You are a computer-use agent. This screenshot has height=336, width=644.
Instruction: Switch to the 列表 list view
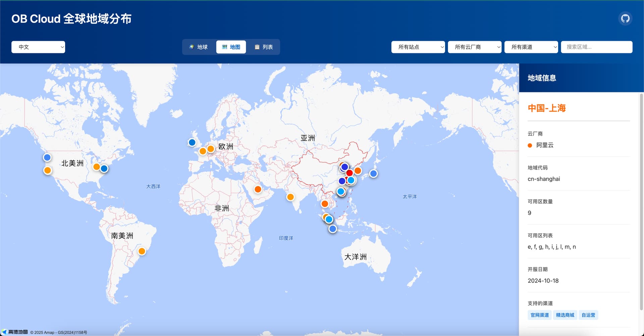click(x=264, y=47)
